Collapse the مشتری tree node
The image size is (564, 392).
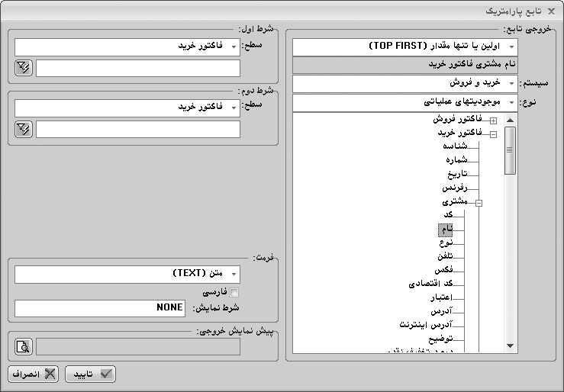click(479, 203)
